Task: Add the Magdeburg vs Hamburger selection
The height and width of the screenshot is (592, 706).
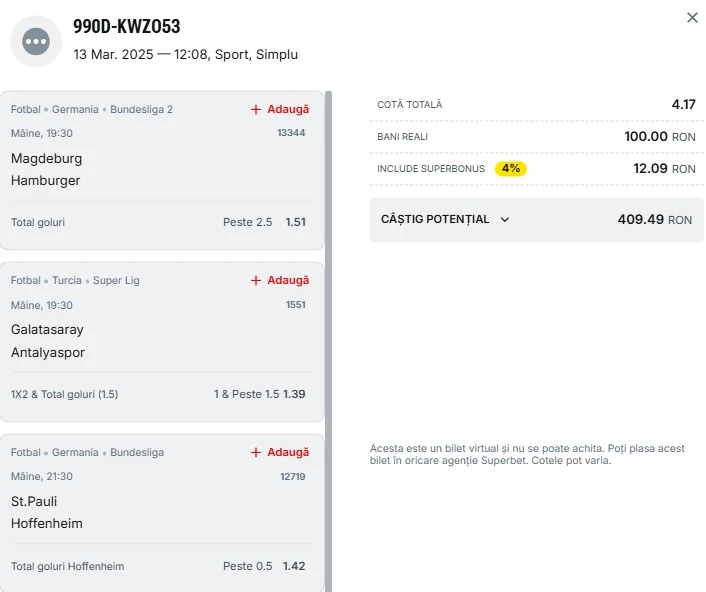Action: click(x=280, y=109)
